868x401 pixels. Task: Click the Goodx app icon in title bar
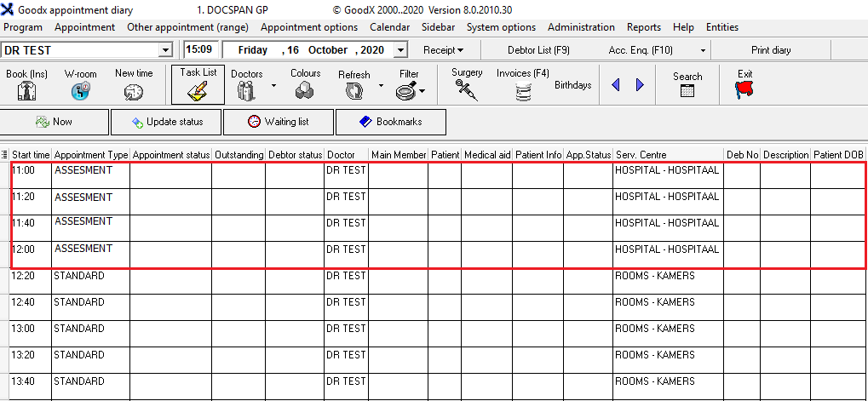click(7, 9)
